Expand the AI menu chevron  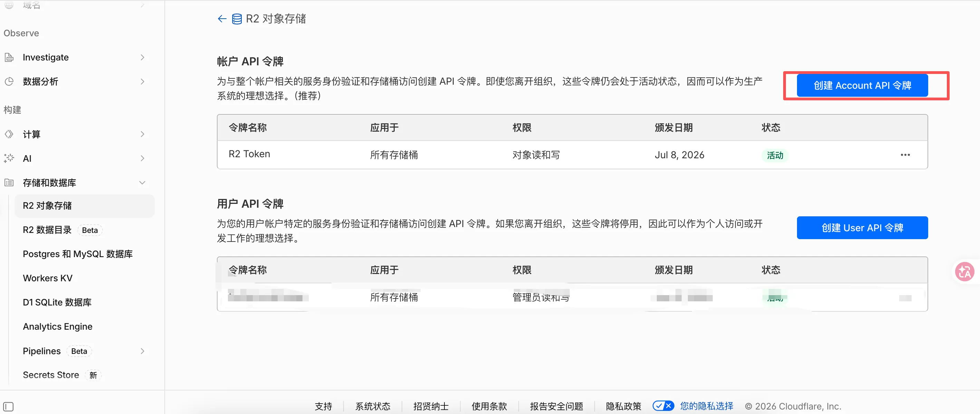[x=142, y=158]
